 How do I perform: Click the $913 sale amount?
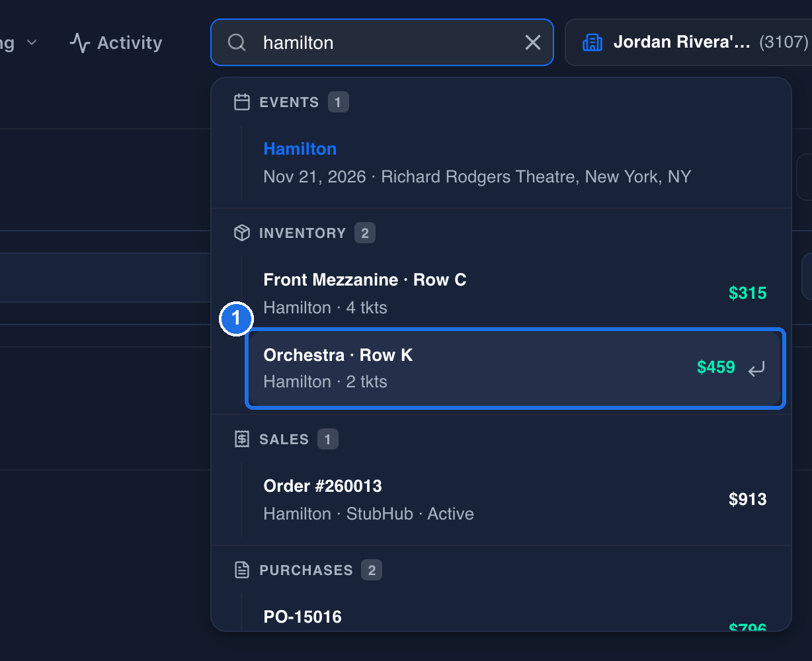click(x=747, y=499)
